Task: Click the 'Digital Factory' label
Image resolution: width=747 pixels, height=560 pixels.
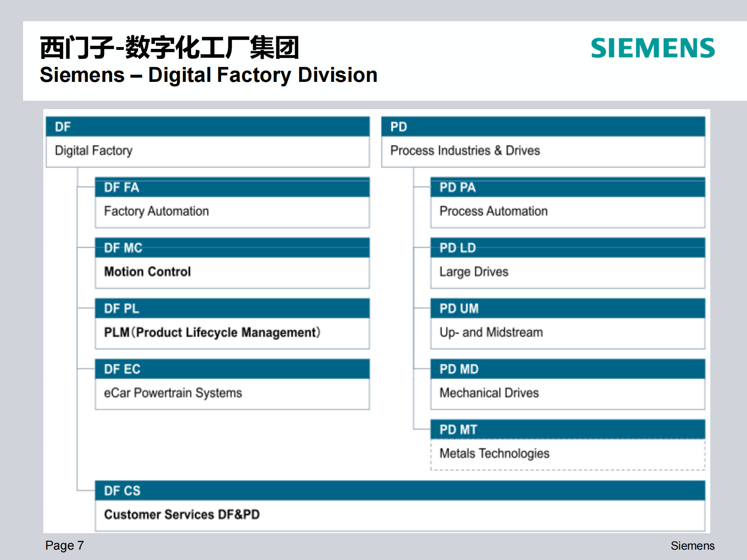Action: click(x=94, y=151)
